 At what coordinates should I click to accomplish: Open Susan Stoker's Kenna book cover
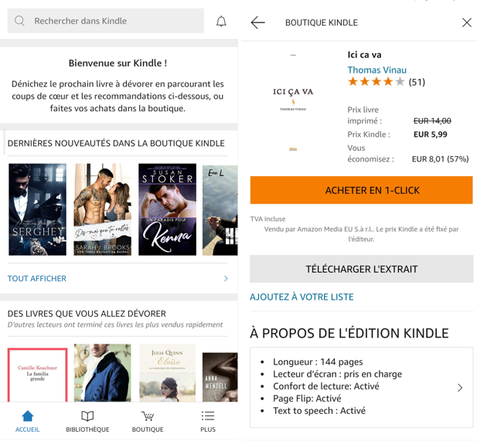click(x=167, y=209)
